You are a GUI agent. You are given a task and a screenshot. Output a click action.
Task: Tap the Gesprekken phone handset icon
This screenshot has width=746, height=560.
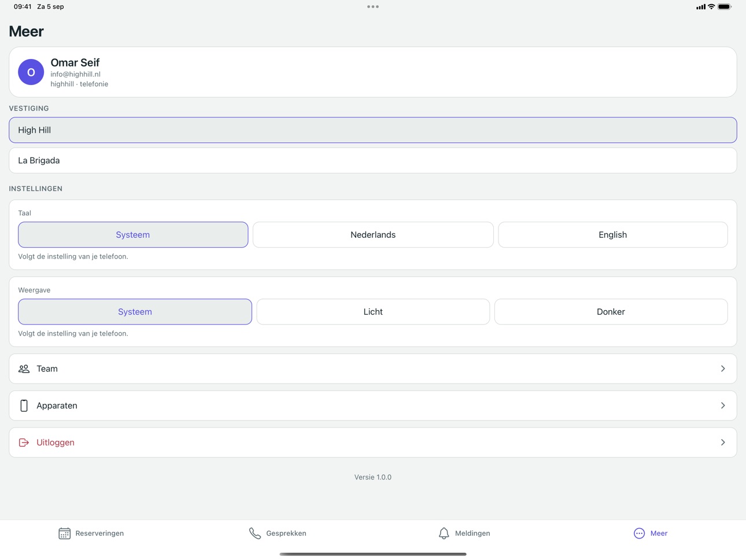pyautogui.click(x=255, y=533)
